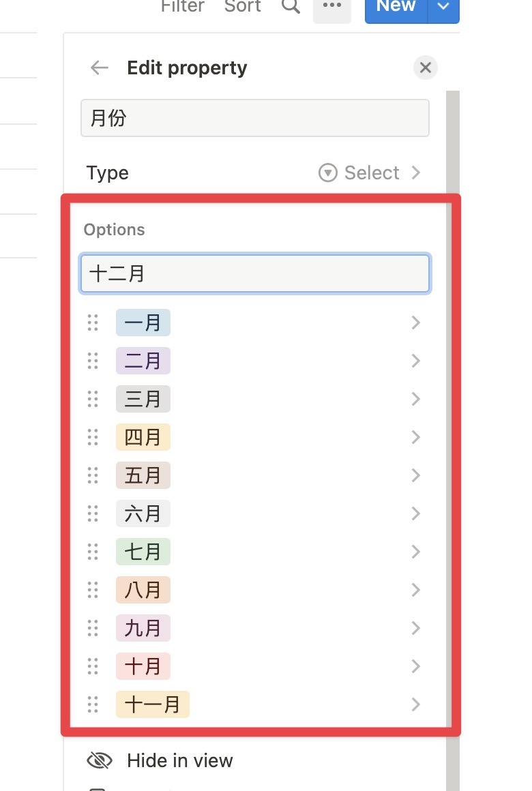Click the back arrow in Edit property
The image size is (532, 791).
click(x=100, y=67)
